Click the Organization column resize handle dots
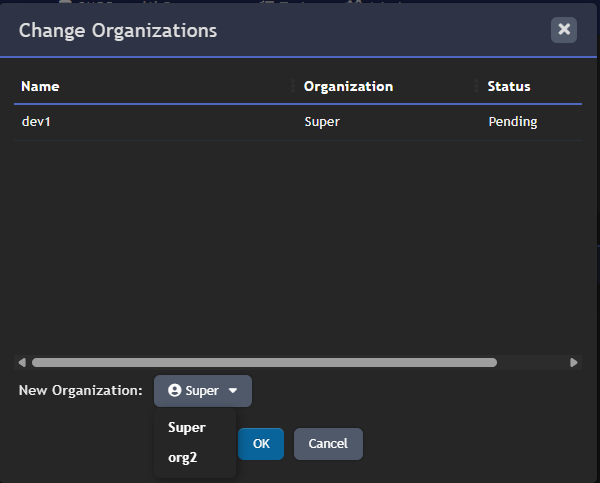 coord(475,86)
